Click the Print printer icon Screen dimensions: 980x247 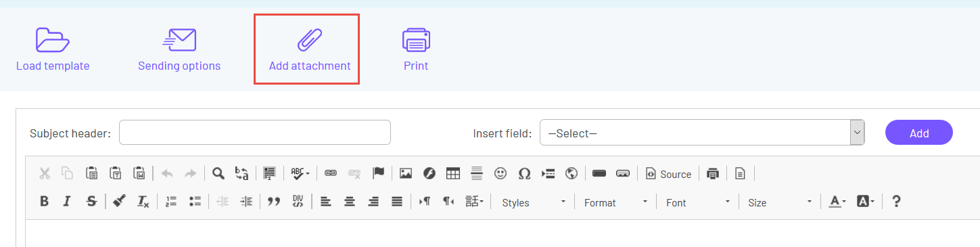click(416, 40)
